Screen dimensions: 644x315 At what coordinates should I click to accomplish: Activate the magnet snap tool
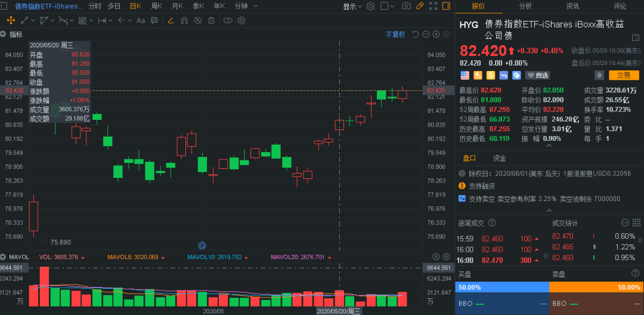coord(184,20)
